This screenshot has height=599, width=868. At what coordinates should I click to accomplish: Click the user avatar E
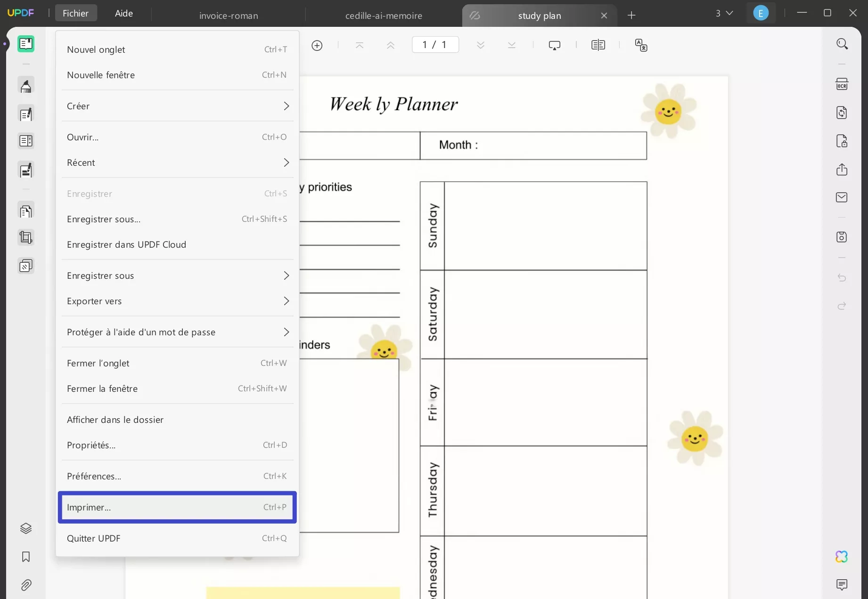(760, 13)
